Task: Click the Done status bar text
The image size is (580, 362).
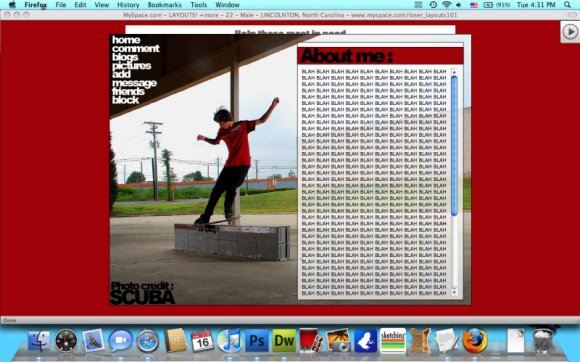Action: click(10, 320)
